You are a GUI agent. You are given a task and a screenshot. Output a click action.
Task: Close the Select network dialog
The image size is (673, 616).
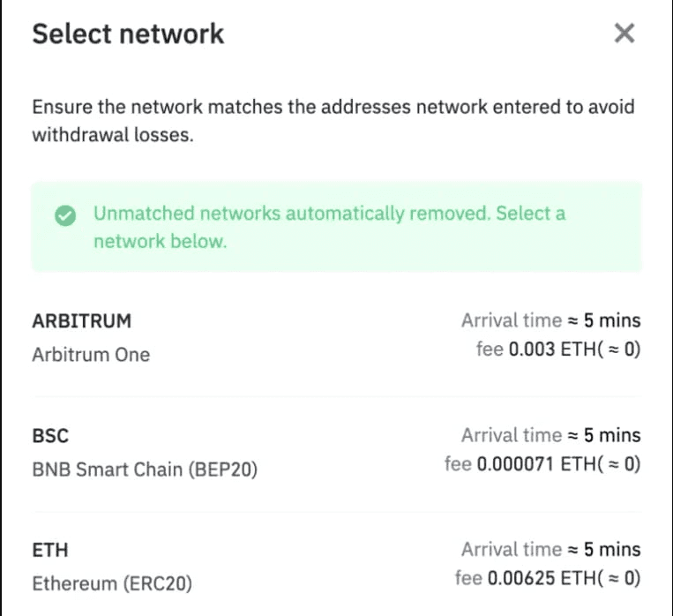click(x=624, y=34)
